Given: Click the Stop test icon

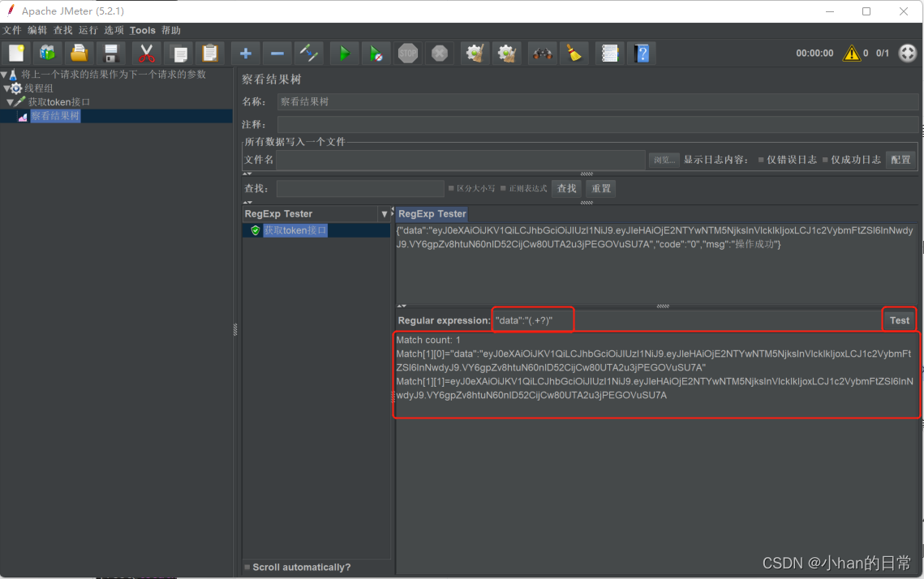Looking at the screenshot, I should coord(408,53).
